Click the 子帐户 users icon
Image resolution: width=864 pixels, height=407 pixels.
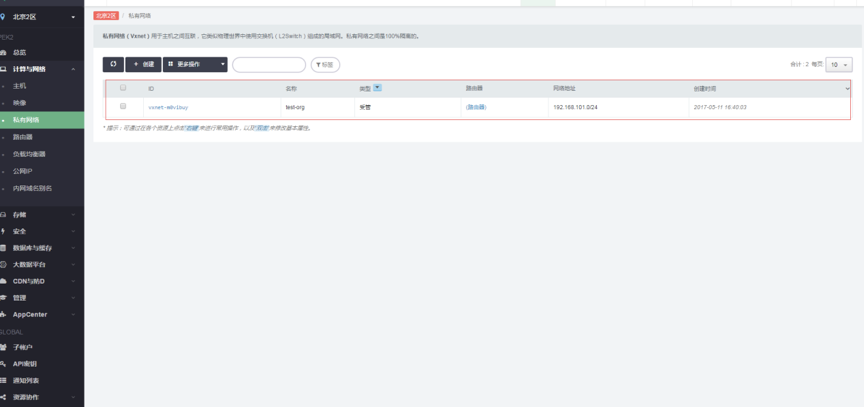[x=4, y=347]
